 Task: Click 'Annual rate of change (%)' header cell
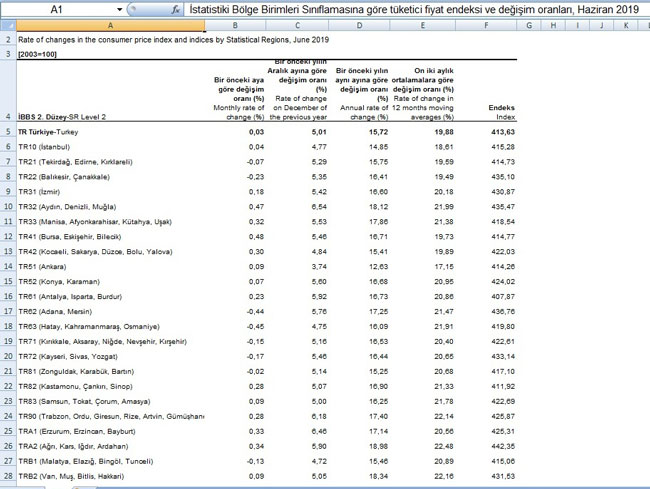coord(364,112)
